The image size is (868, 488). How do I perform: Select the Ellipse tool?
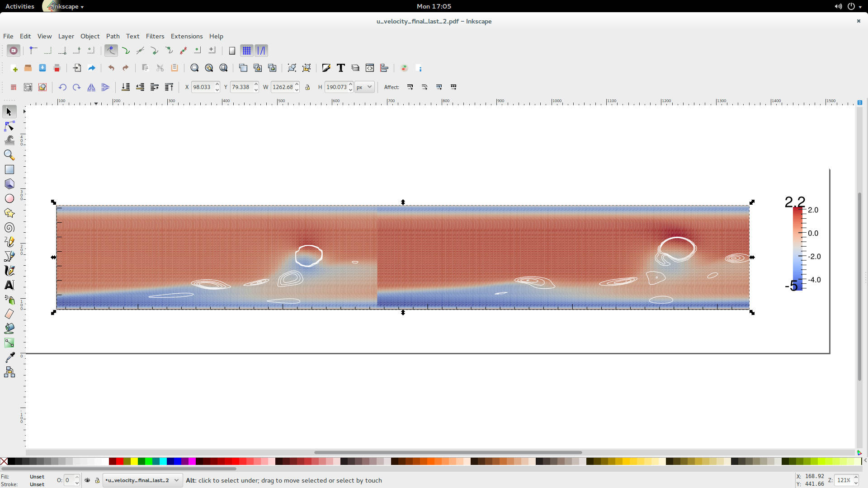coord(9,198)
